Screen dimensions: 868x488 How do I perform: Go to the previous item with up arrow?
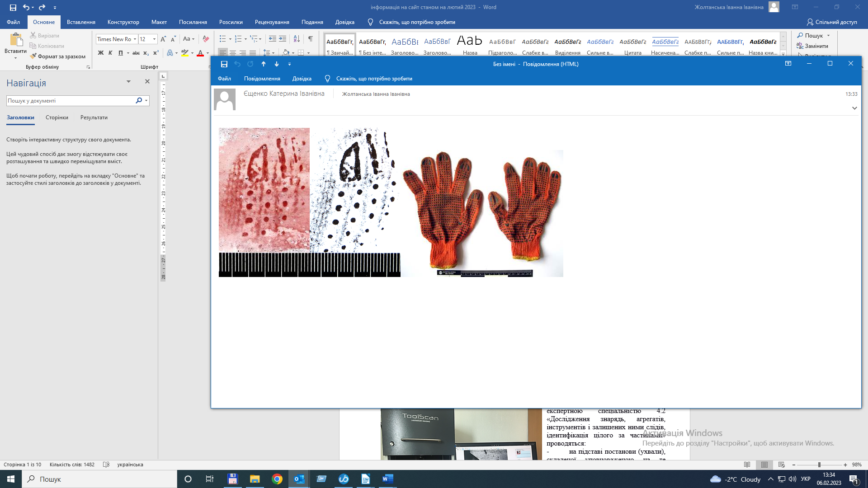[x=264, y=64]
